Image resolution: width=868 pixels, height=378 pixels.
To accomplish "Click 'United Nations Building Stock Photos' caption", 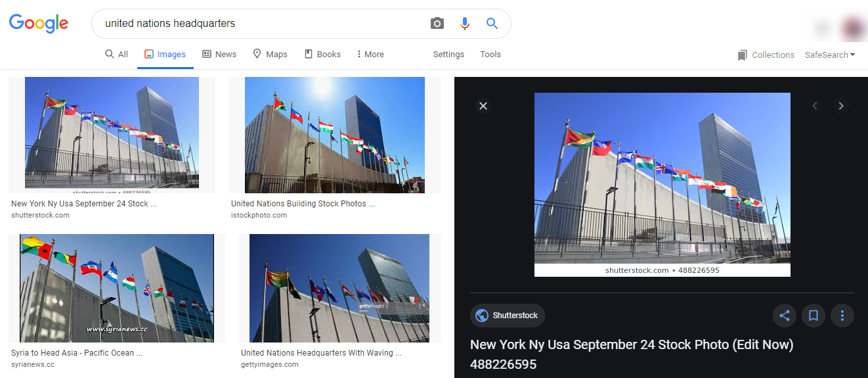I will [x=303, y=204].
